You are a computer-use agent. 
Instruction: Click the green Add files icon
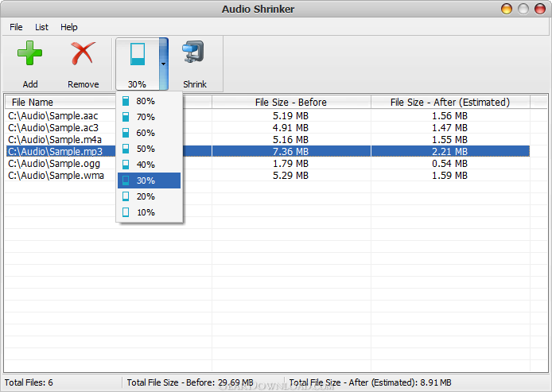pyautogui.click(x=30, y=53)
